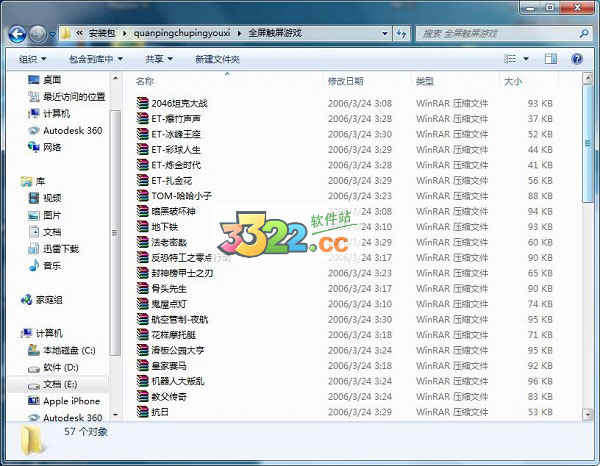Click the WinRAR icon of 2046坦克大战
This screenshot has height=466, width=600.
[x=142, y=103]
